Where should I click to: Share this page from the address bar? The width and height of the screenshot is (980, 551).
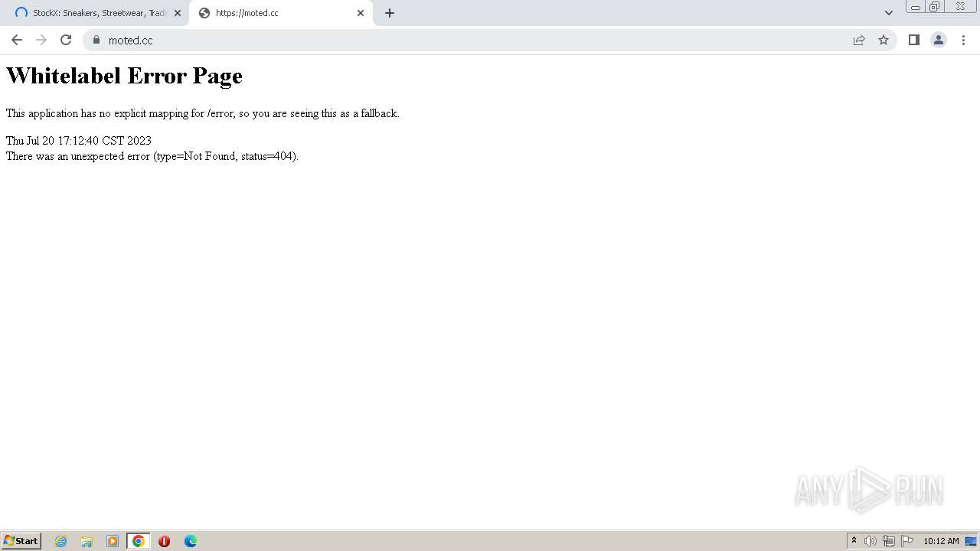859,40
